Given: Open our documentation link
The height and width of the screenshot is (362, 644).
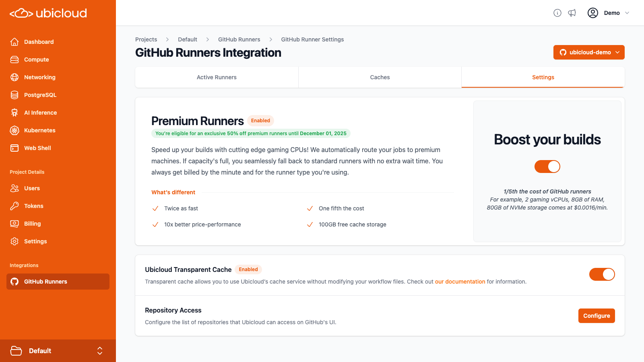Looking at the screenshot, I should 460,282.
